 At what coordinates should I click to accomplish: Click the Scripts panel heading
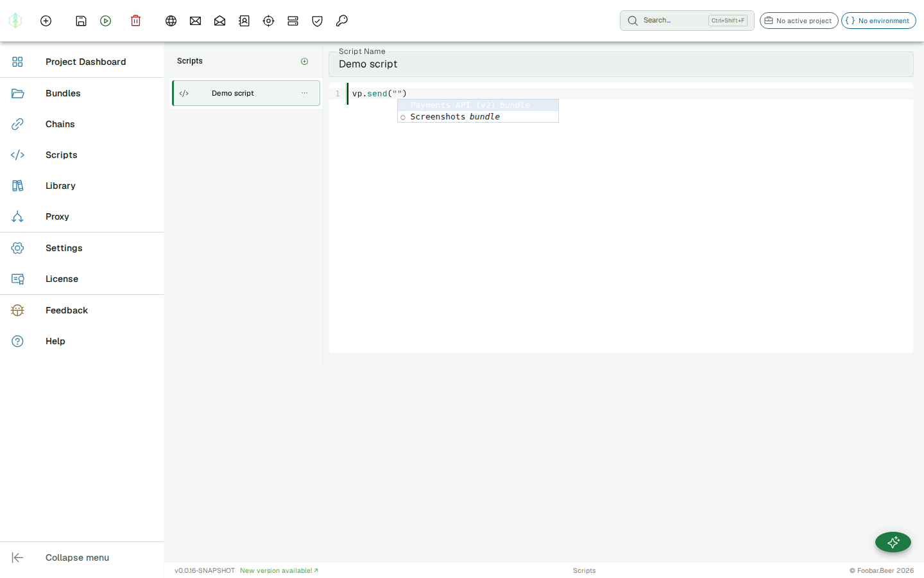tap(190, 61)
